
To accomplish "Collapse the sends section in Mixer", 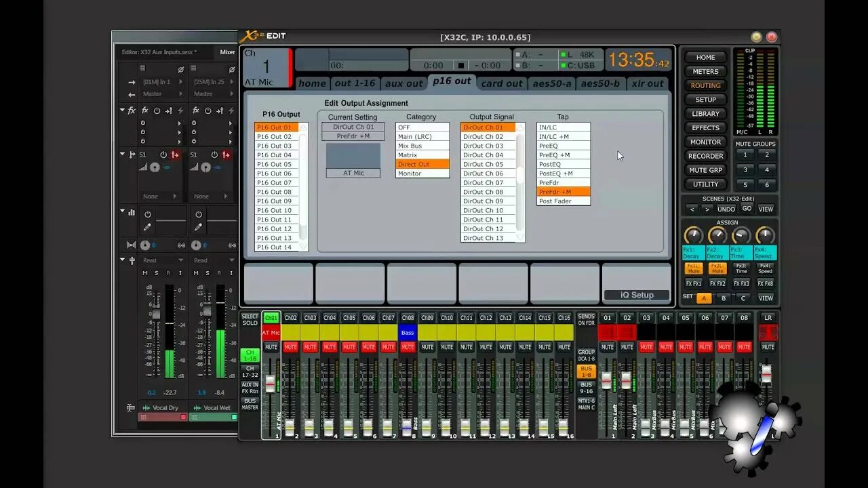I will (123, 155).
